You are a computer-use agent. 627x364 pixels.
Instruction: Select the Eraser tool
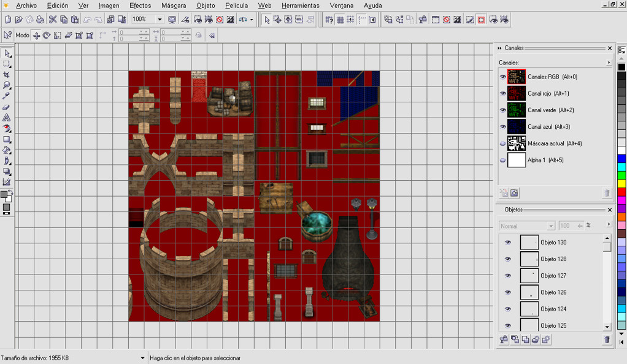pos(7,107)
